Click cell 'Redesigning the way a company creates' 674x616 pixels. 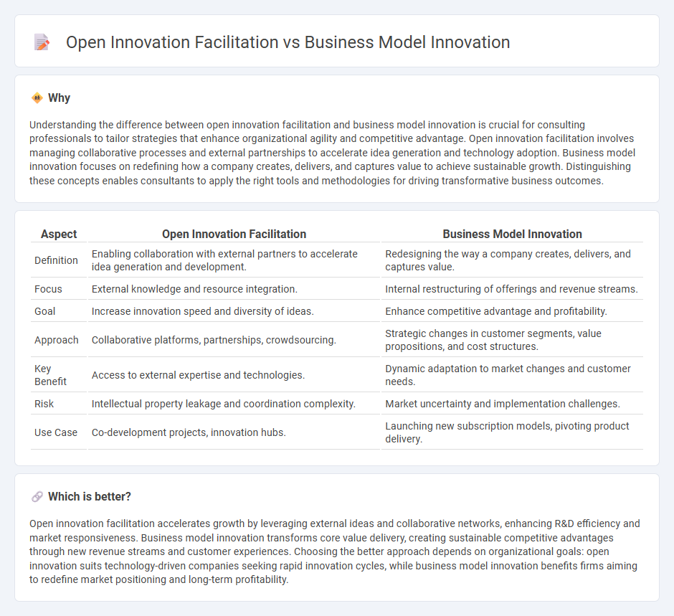point(512,260)
